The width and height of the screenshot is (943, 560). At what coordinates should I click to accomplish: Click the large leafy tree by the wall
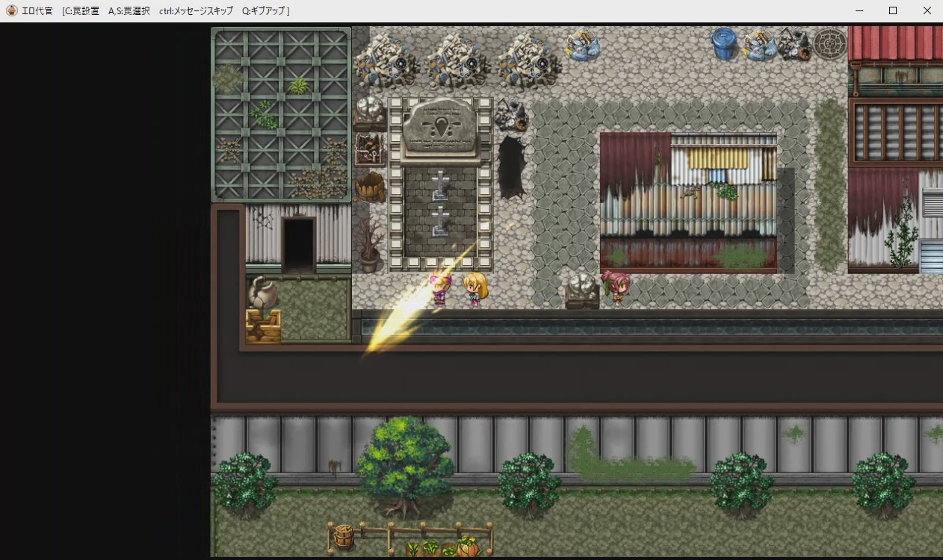tap(405, 463)
